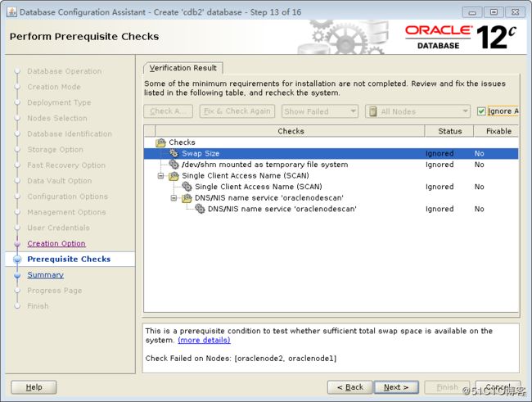Click the Prerequisite Checks step bullet

(17, 260)
